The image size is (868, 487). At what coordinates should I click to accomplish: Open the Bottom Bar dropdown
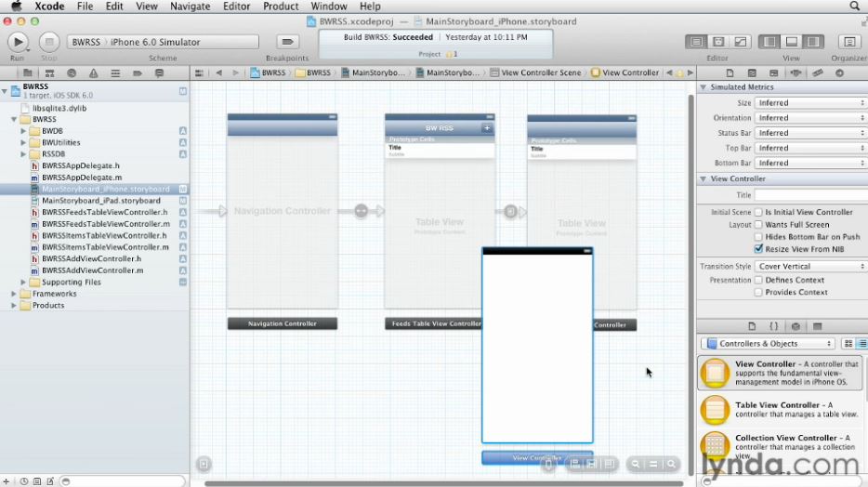811,163
